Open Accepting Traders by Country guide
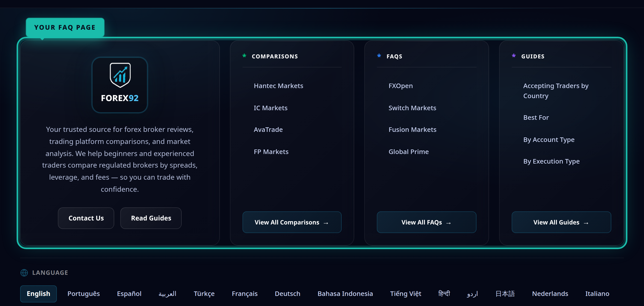Image resolution: width=644 pixels, height=306 pixels. [x=556, y=91]
